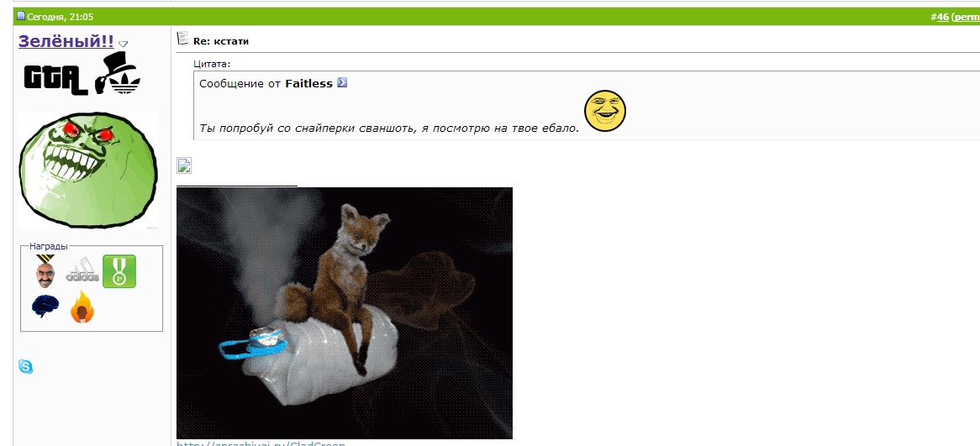Click the Faitless username in the quote
The width and height of the screenshot is (980, 446).
pyautogui.click(x=308, y=84)
